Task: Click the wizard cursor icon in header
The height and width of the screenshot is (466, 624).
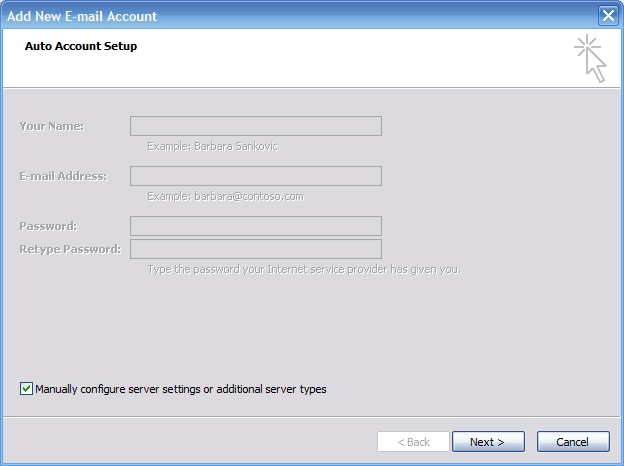Action: (591, 58)
